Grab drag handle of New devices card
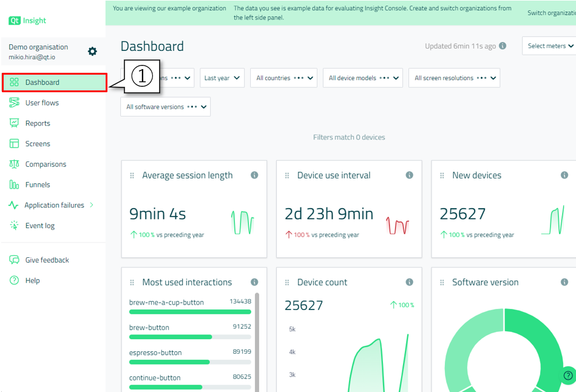Screen dimensions: 576x392 pos(442,175)
